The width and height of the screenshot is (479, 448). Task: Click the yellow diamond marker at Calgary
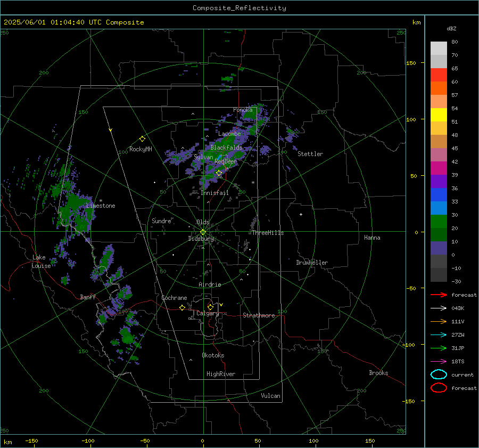coord(210,307)
